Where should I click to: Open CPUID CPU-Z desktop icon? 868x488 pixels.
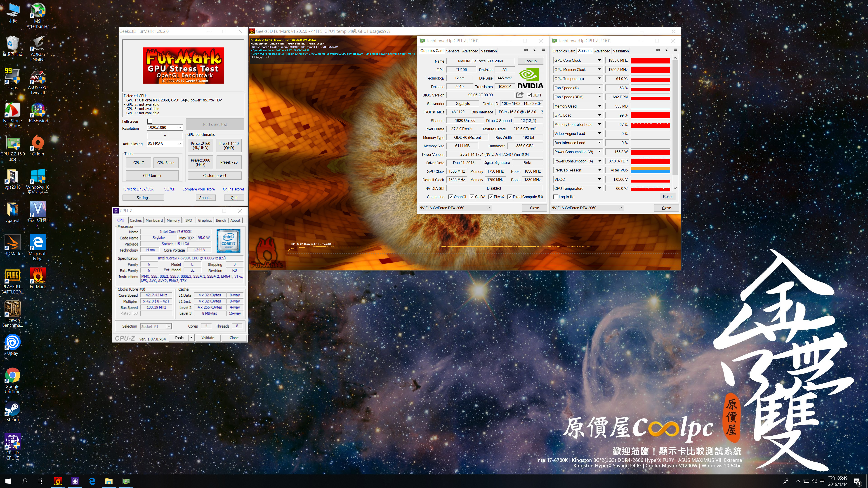pyautogui.click(x=12, y=447)
